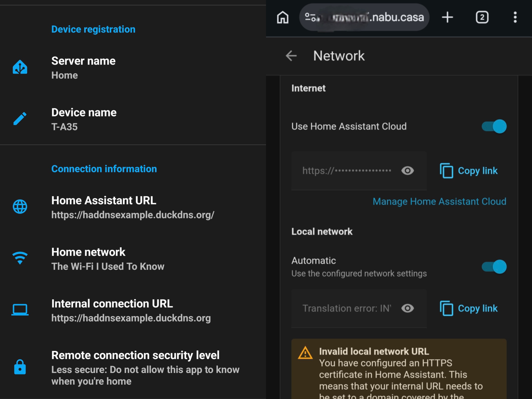This screenshot has height=399, width=532.
Task: Disable the Use Home Assistant Cloud toggle
Action: click(x=494, y=126)
